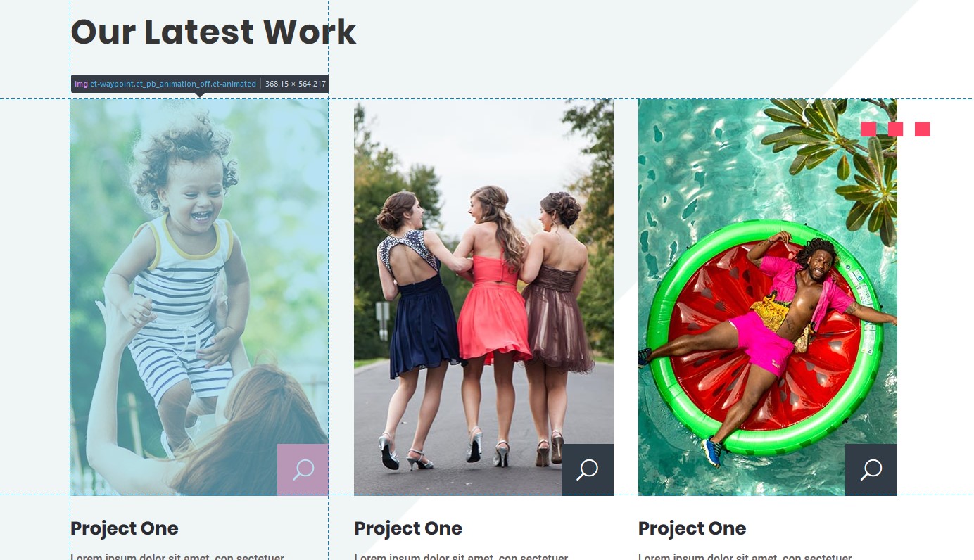The height and width of the screenshot is (560, 974).
Task: Open the Project One title under the pool photo
Action: 692,528
